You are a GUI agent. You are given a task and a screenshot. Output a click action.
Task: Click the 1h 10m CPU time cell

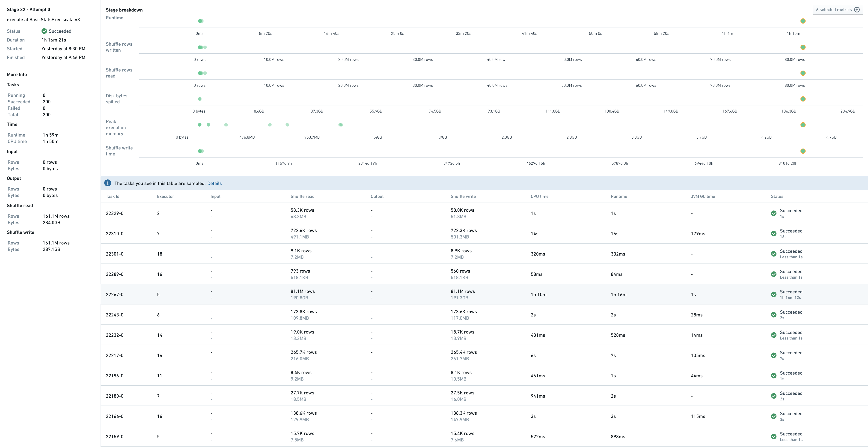coord(538,295)
